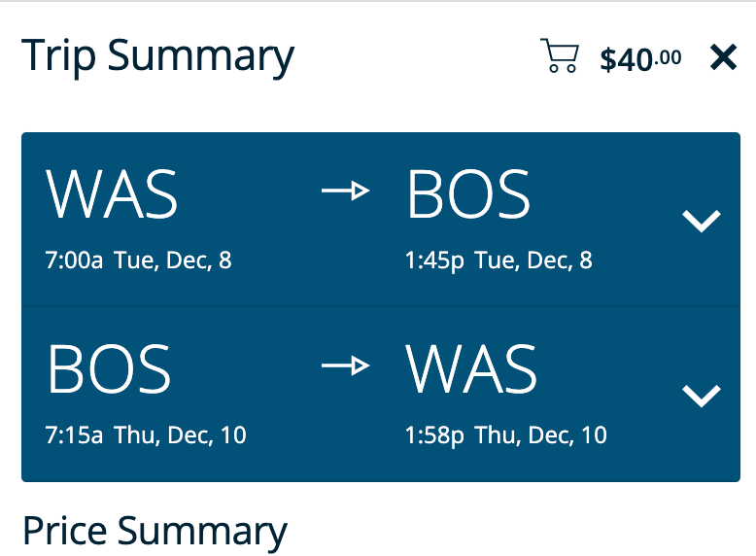Select the WAS arrival station on Dec 10
Image resolution: width=756 pixels, height=556 pixels.
[x=471, y=369]
